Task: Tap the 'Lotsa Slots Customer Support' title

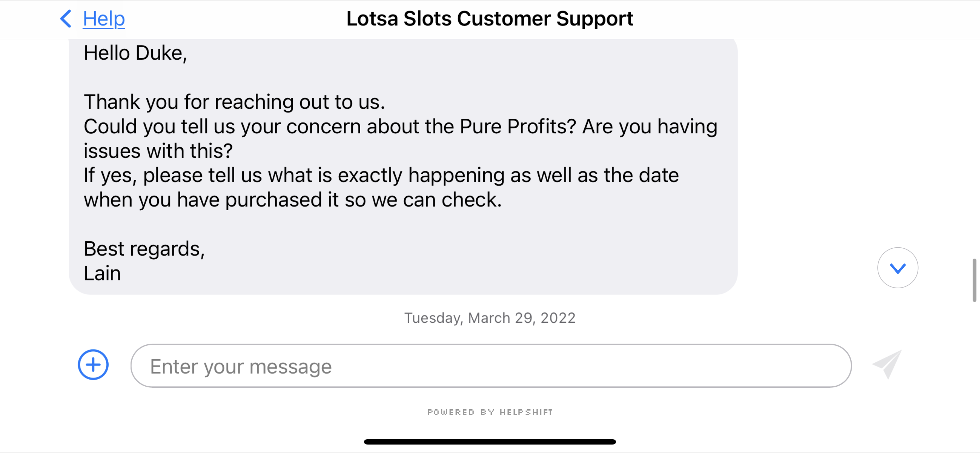Action: [490, 18]
